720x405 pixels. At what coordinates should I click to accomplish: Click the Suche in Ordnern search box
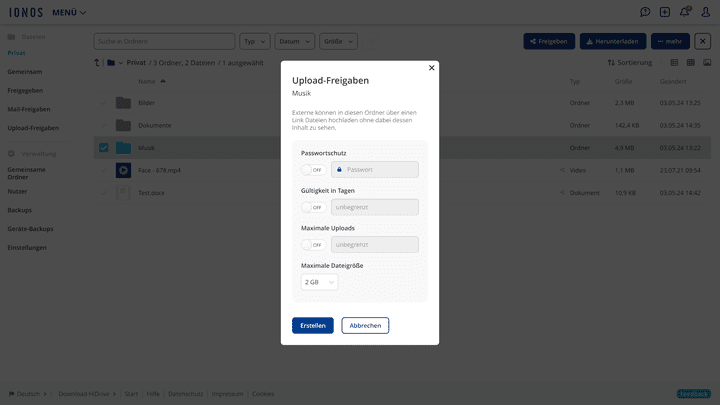[164, 41]
